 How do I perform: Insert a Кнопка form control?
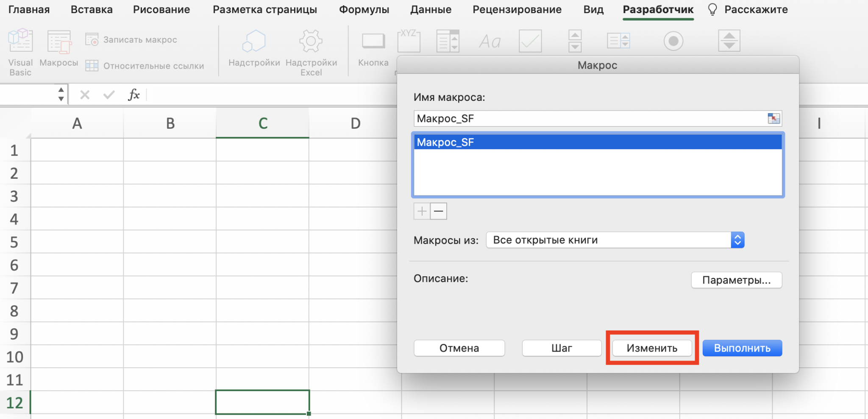pyautogui.click(x=373, y=42)
